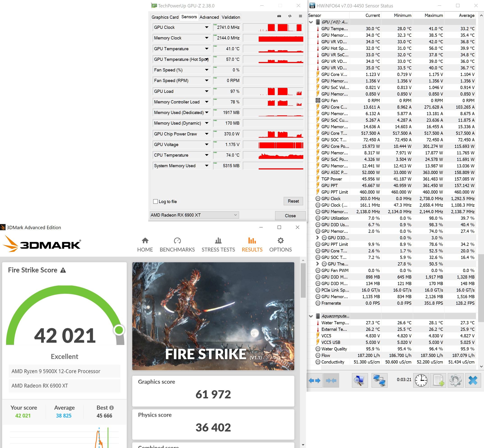Image resolution: width=484 pixels, height=448 pixels.
Task: Click Fire Strike thumbnail image
Action: click(x=213, y=316)
